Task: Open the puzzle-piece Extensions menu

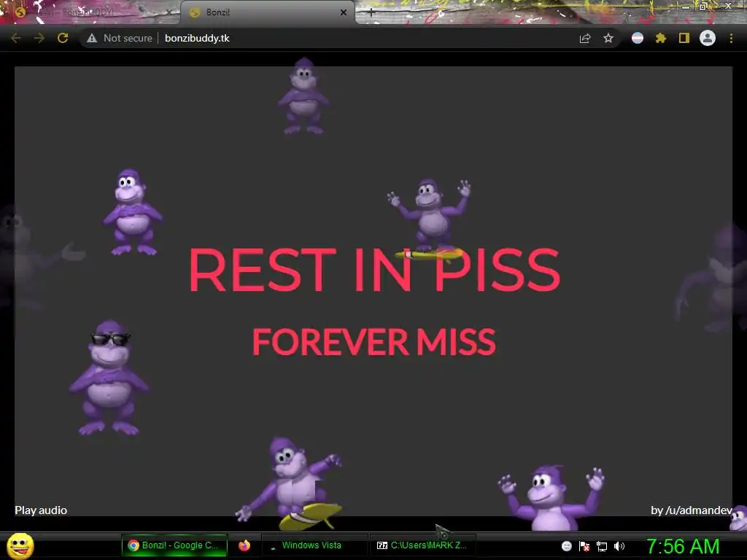Action: point(660,38)
